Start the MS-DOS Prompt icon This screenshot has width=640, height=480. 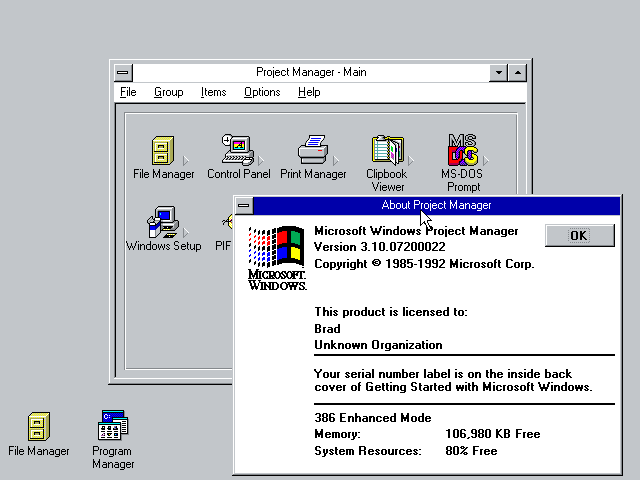[462, 149]
